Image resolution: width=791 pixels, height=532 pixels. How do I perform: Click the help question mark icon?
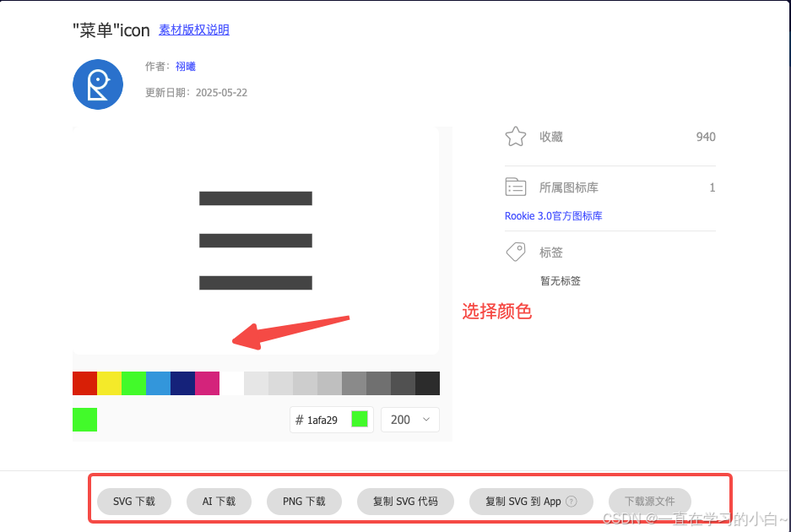[x=571, y=502]
